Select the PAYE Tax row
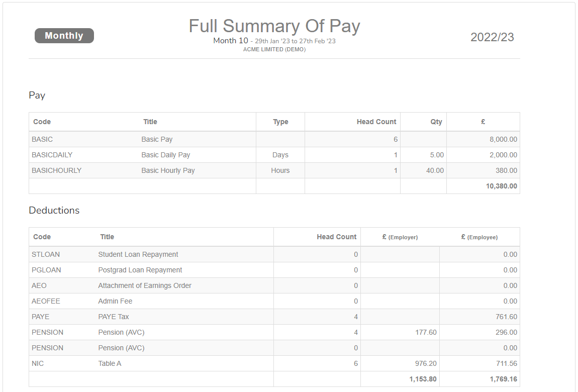Screen dimensions: 578x392 pos(114,317)
